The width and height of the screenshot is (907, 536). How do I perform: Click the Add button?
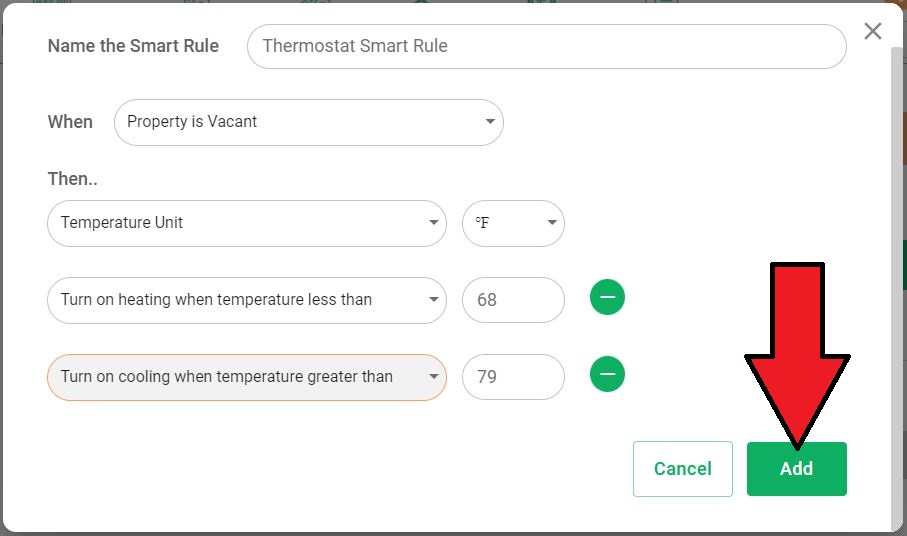797,469
